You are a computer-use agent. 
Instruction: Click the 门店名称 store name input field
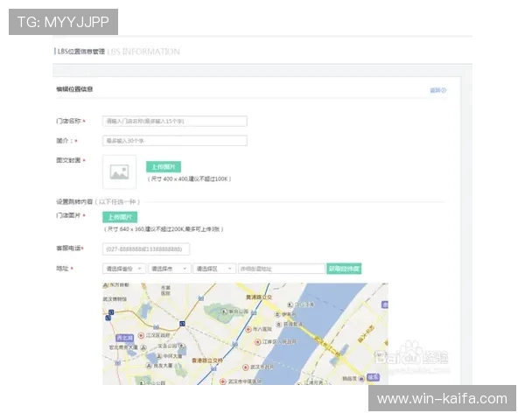pos(175,121)
